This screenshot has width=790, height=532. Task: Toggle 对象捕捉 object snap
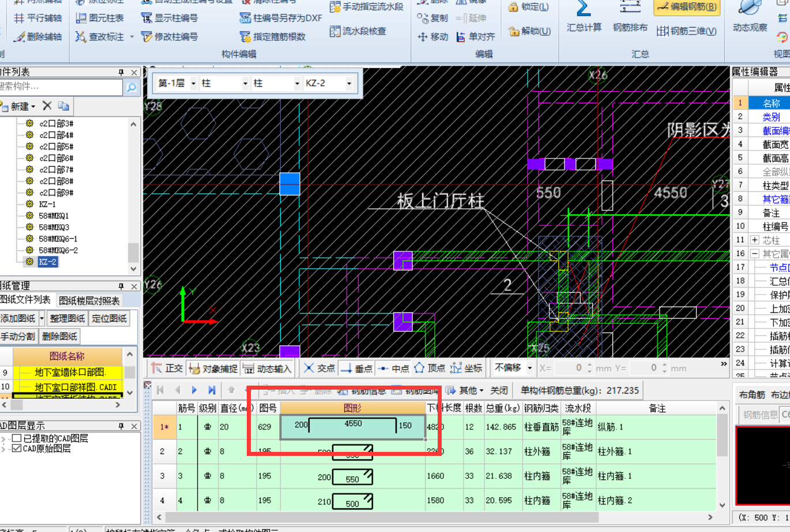point(213,368)
